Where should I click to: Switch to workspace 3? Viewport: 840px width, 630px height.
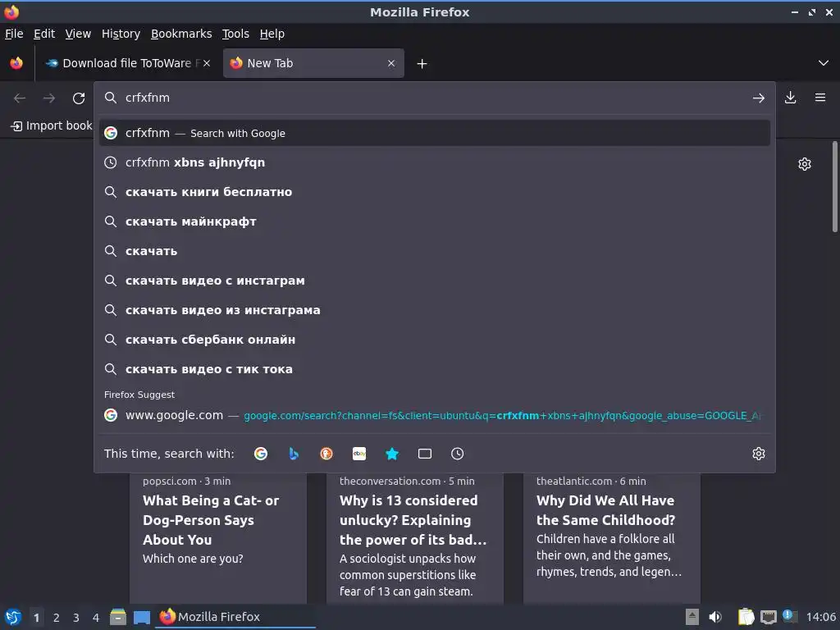pyautogui.click(x=76, y=618)
